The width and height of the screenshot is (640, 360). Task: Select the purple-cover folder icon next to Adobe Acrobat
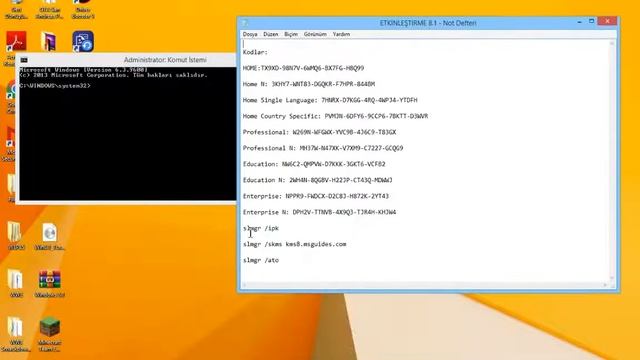click(x=49, y=42)
